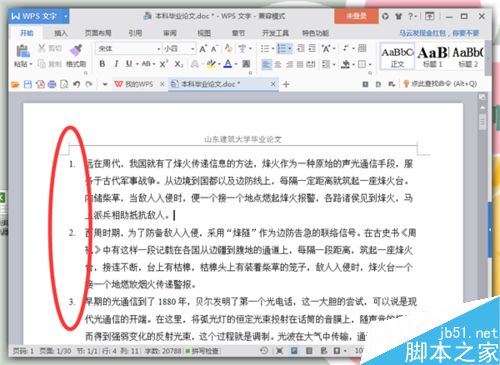
Task: Click the export to PDF icon
Action: 40,84
